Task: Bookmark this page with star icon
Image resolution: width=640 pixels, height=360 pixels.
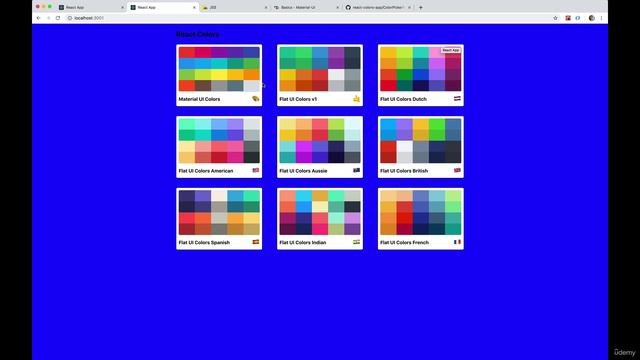Action: point(555,18)
